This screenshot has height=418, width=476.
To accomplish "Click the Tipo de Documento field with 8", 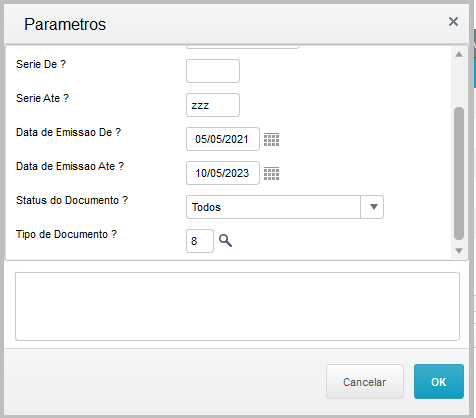I will (x=200, y=241).
